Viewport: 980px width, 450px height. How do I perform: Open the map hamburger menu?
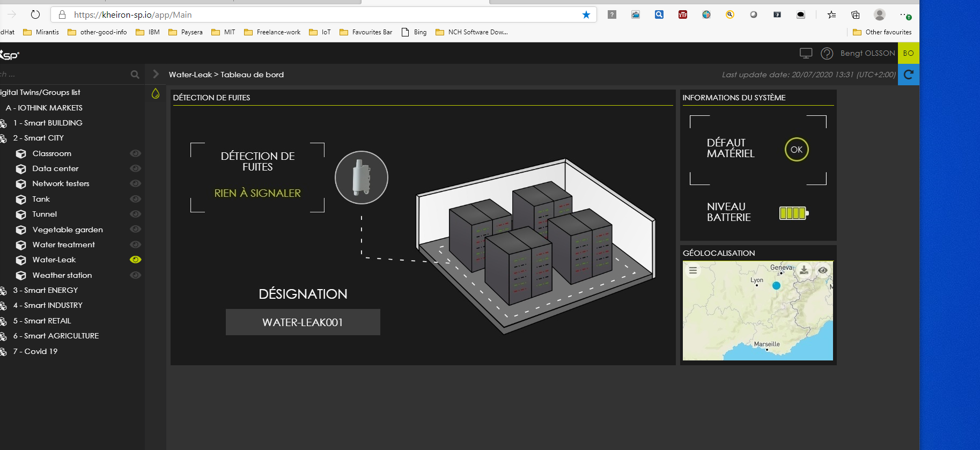693,270
